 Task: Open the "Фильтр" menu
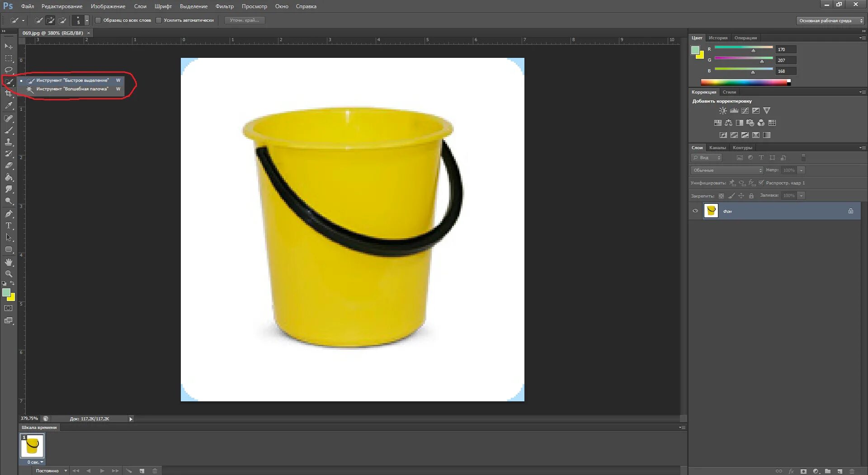pos(225,6)
